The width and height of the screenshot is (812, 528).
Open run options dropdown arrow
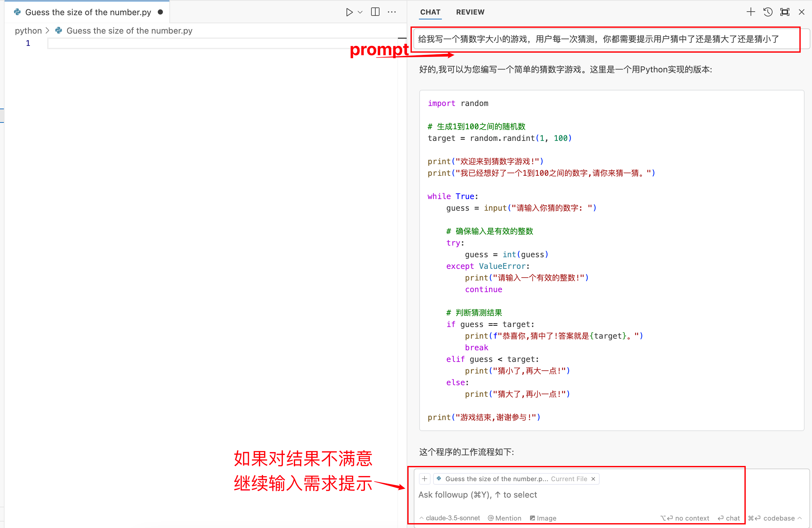360,12
